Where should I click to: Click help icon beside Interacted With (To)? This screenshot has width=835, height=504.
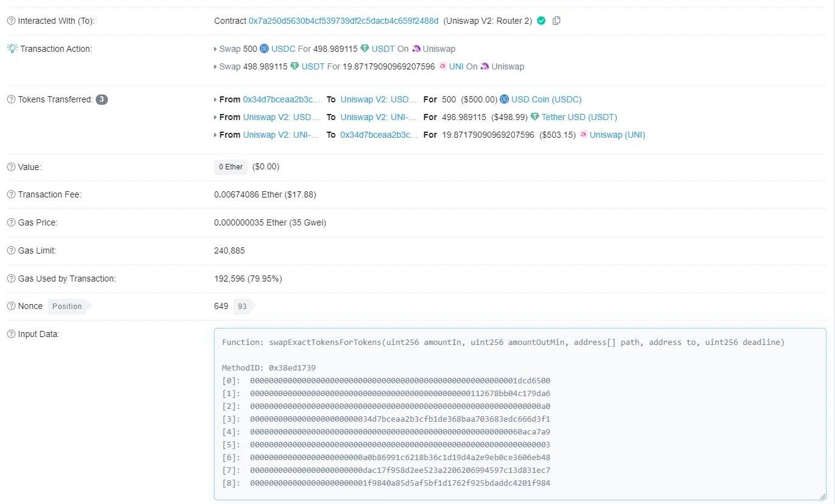pos(11,21)
